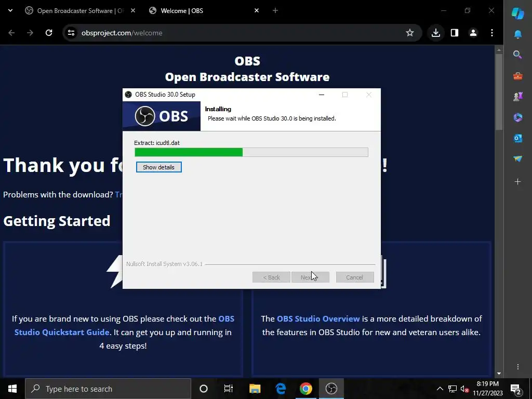The image size is (532, 399).
Task: Open Chrome downloads
Action: (436, 33)
